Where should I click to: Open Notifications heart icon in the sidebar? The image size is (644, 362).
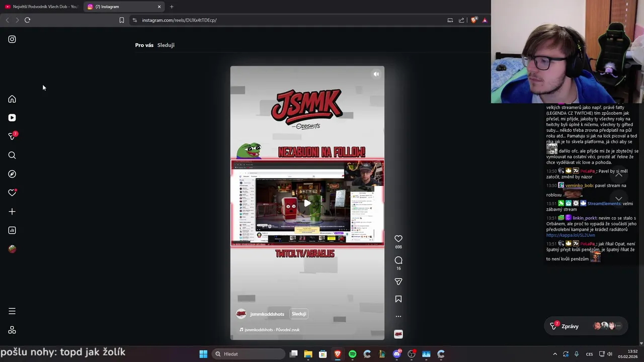[x=12, y=193]
